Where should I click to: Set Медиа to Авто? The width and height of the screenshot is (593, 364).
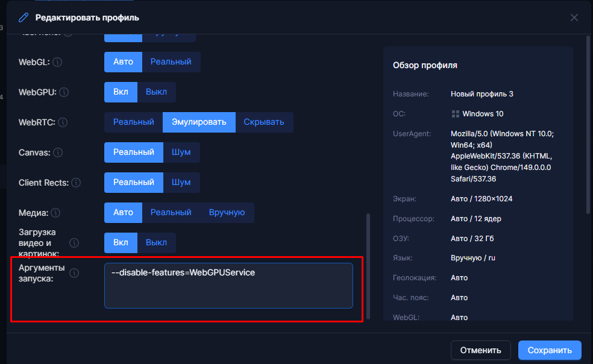click(x=124, y=213)
